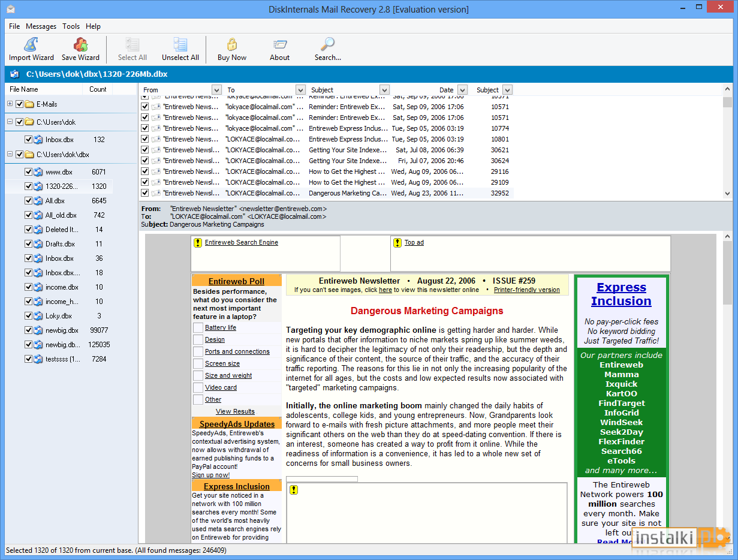Click the Entireweb Poll link
738x560 pixels.
pos(236,281)
